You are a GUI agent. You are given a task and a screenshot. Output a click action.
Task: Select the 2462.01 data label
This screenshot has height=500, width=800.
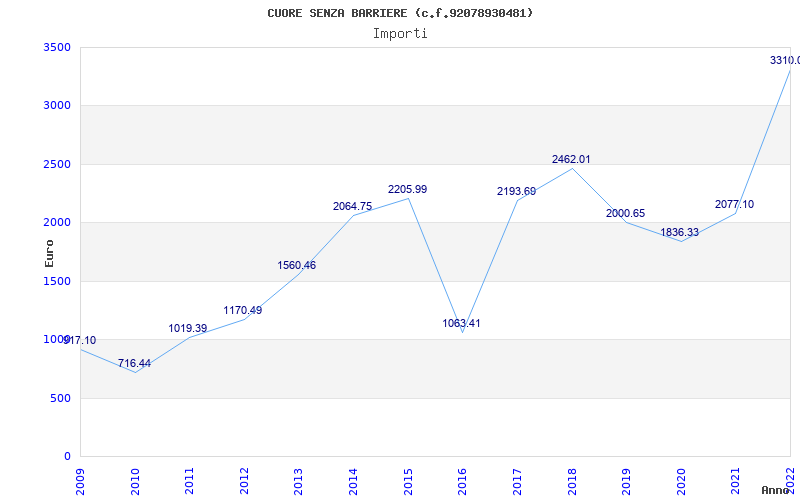(x=571, y=159)
